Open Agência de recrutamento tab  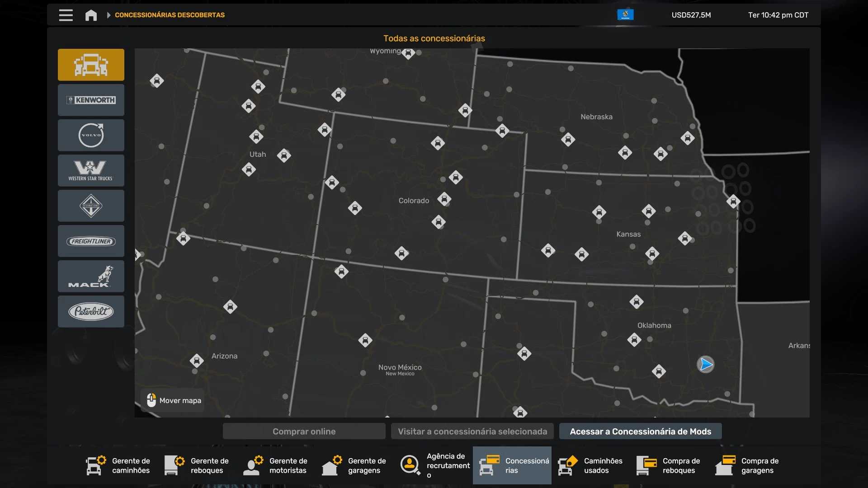(435, 465)
